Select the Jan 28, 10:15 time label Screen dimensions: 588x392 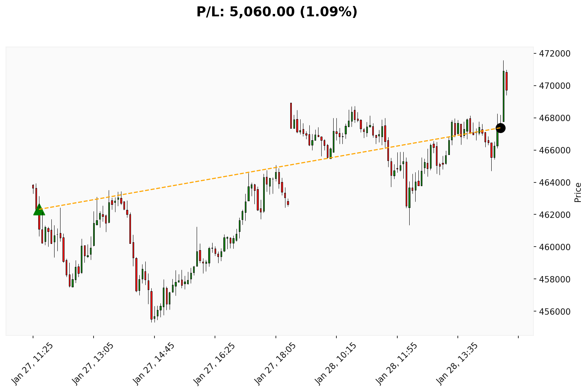coord(336,363)
